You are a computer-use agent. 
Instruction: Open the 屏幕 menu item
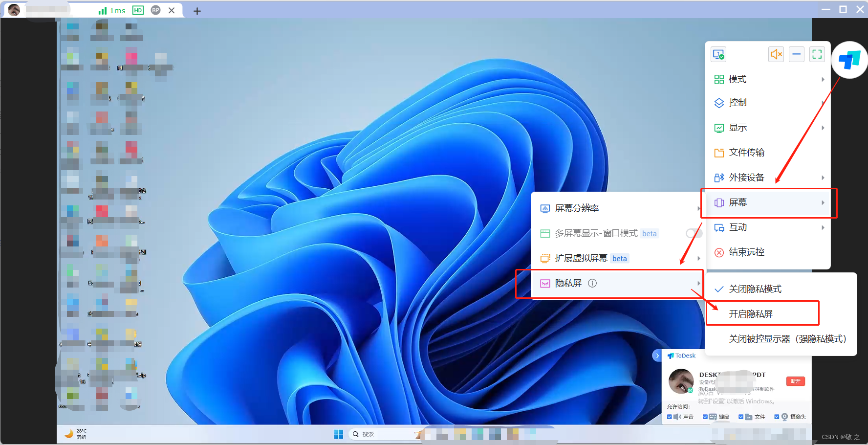point(768,202)
